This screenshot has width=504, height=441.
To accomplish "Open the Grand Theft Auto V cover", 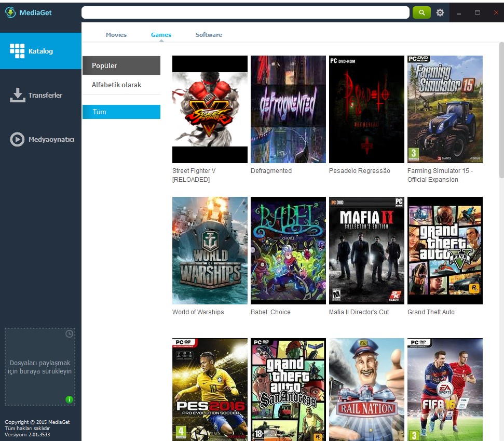I will [x=445, y=250].
